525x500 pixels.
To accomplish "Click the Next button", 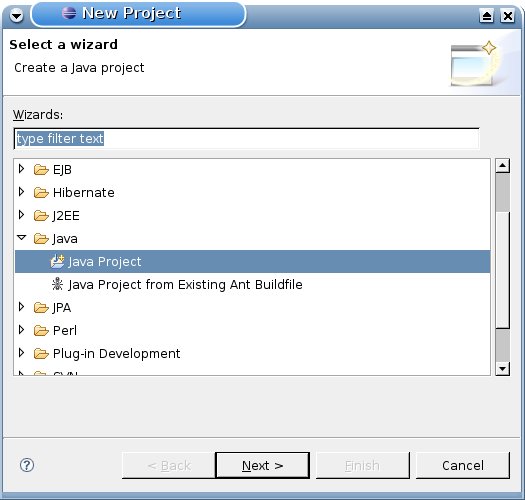I will (262, 465).
